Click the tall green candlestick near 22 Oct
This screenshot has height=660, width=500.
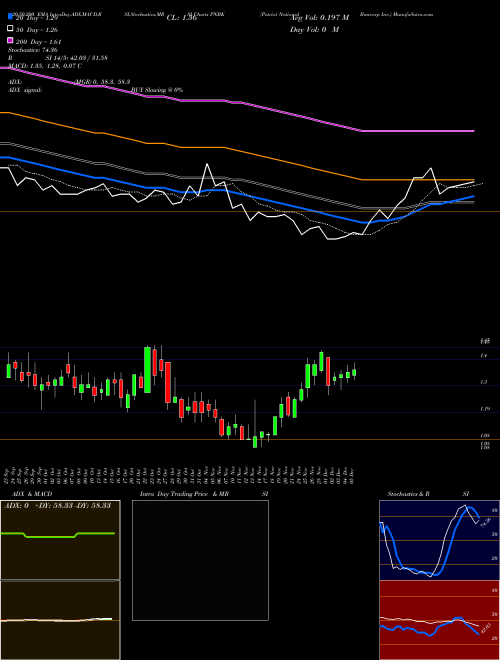(147, 370)
